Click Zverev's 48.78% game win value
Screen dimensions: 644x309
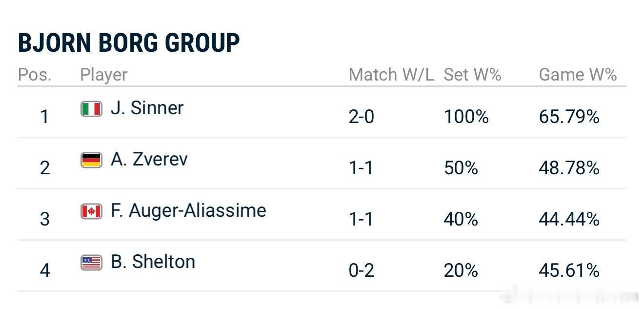(x=569, y=168)
